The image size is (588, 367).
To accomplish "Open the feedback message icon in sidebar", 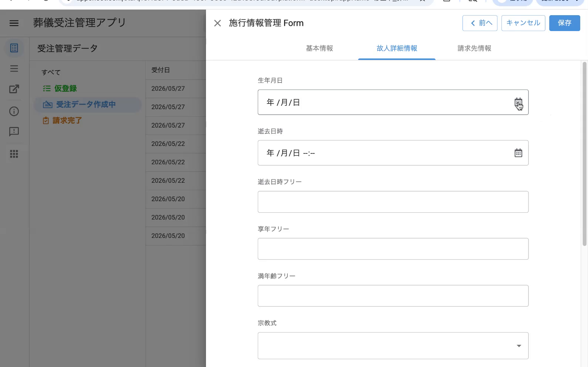I will 14,132.
